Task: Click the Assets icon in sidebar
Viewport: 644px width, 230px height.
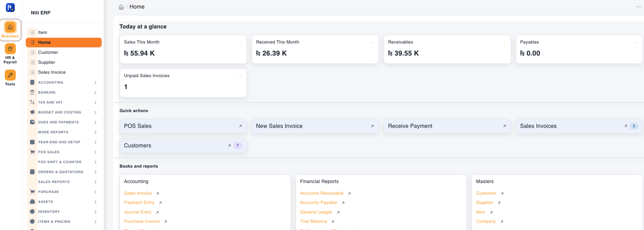Action: tap(32, 202)
